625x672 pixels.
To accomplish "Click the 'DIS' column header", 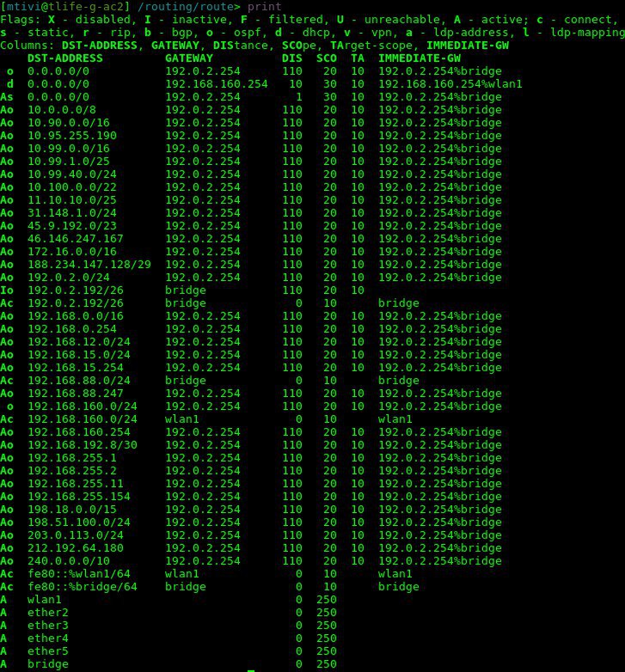I will tap(292, 58).
